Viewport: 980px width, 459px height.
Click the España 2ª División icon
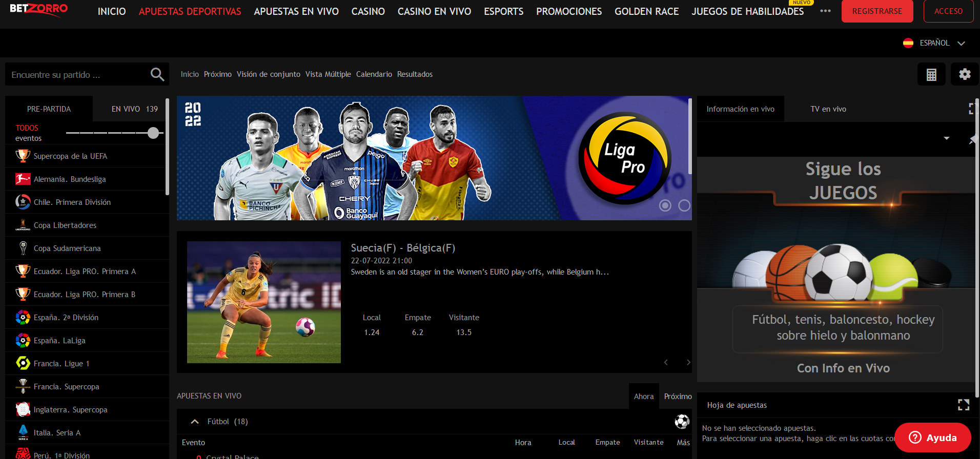[23, 317]
